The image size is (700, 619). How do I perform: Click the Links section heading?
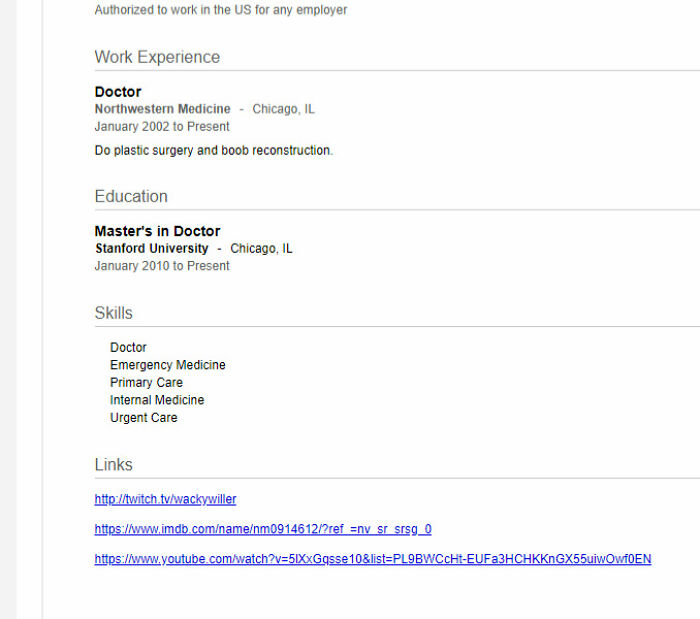[x=113, y=465]
